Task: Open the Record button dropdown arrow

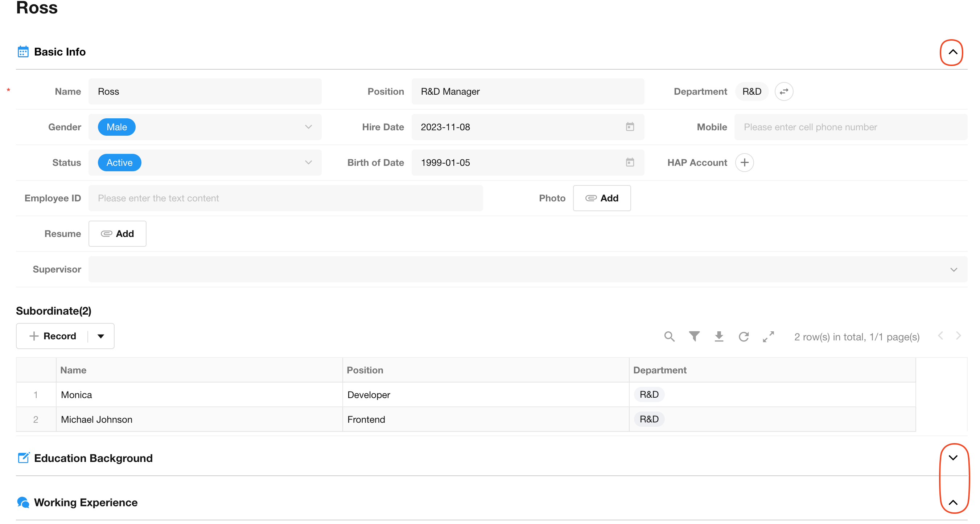Action: click(101, 336)
